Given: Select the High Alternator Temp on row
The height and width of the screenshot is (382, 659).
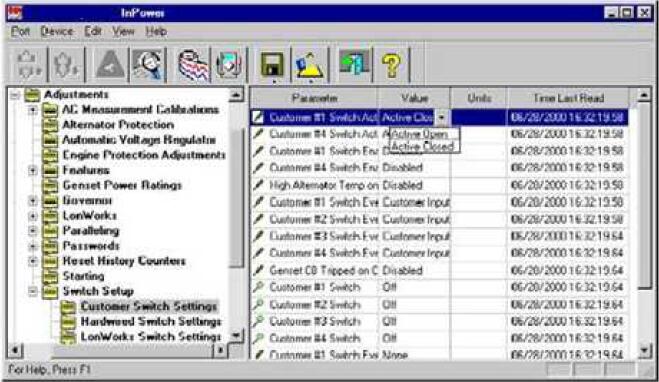Looking at the screenshot, I should coord(439,185).
